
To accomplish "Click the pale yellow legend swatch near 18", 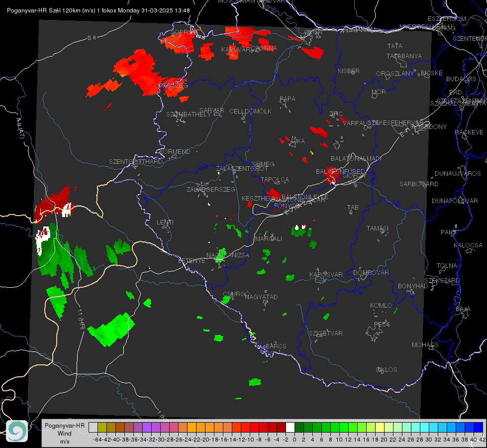I will tap(380, 427).
